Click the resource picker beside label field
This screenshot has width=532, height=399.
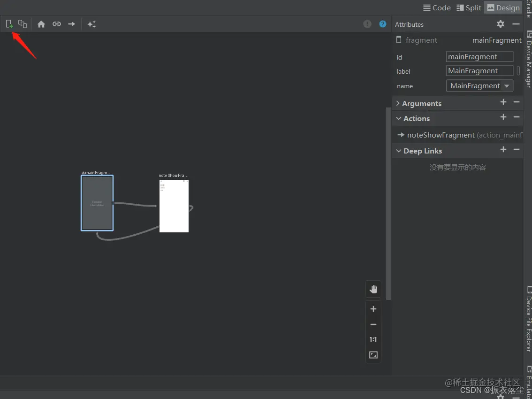coord(518,70)
